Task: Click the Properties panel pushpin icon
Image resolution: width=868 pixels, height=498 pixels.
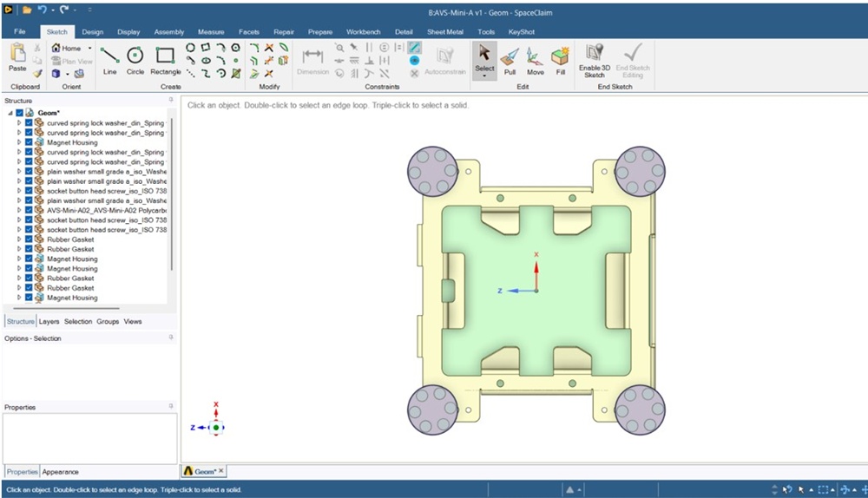Action: [171, 406]
